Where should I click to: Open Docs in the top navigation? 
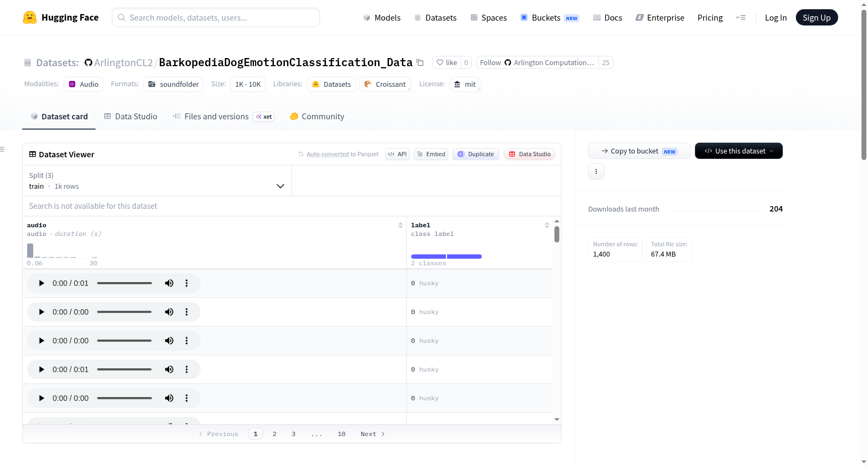[x=607, y=17]
